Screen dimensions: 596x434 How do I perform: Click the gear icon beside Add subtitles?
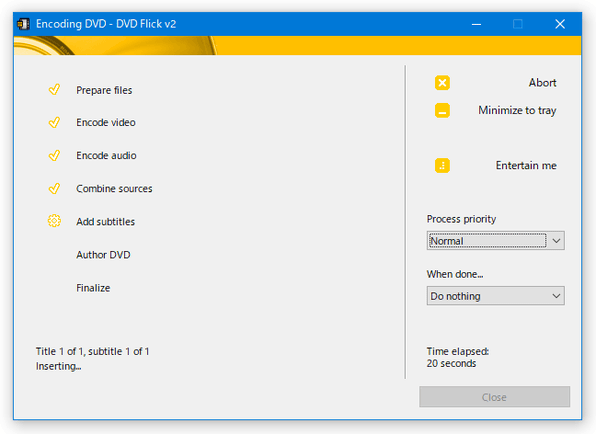click(x=54, y=221)
